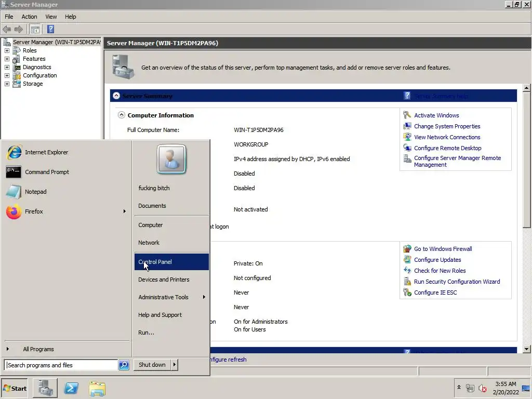Click the Go to Windows Firewall icon
The image size is (532, 399).
click(407, 249)
